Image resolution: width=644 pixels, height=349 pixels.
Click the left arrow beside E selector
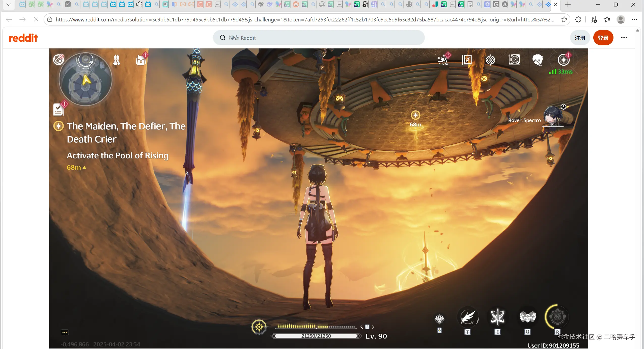point(361,327)
